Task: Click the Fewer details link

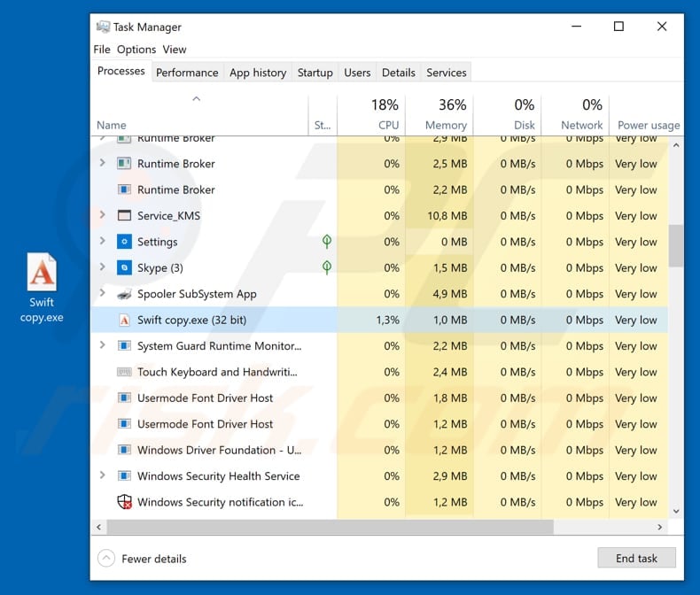Action: (x=153, y=559)
